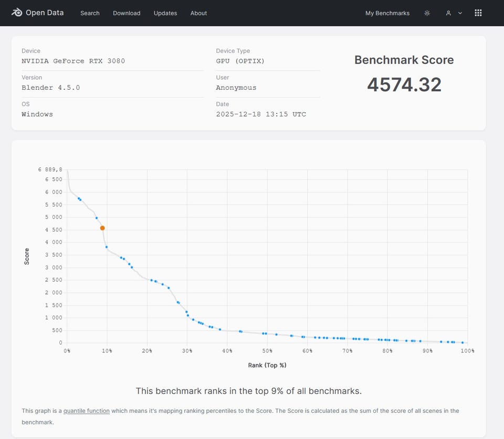
Task: Open the Download menu item
Action: tap(127, 13)
